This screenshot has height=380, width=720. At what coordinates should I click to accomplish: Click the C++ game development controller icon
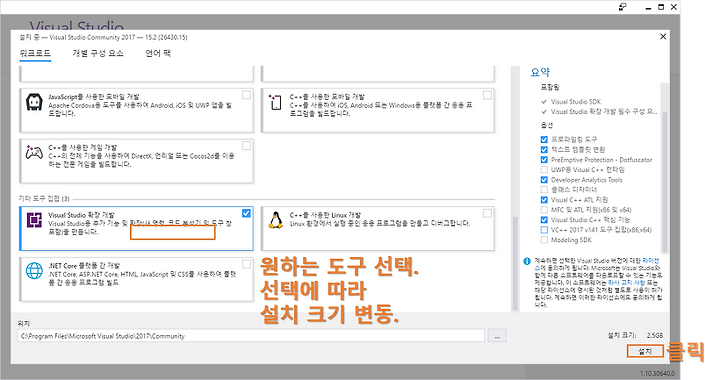tap(34, 152)
